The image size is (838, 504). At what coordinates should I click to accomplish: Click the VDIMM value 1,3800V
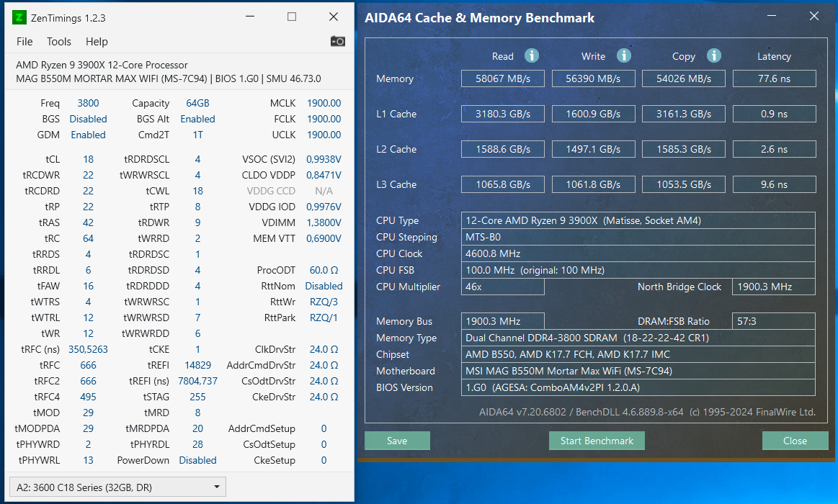(324, 222)
